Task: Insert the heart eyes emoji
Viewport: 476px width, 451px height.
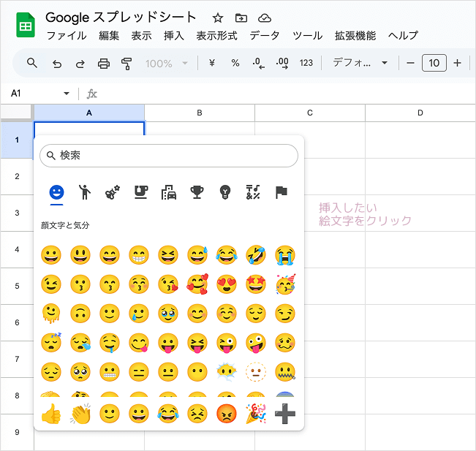Action: coord(227,284)
